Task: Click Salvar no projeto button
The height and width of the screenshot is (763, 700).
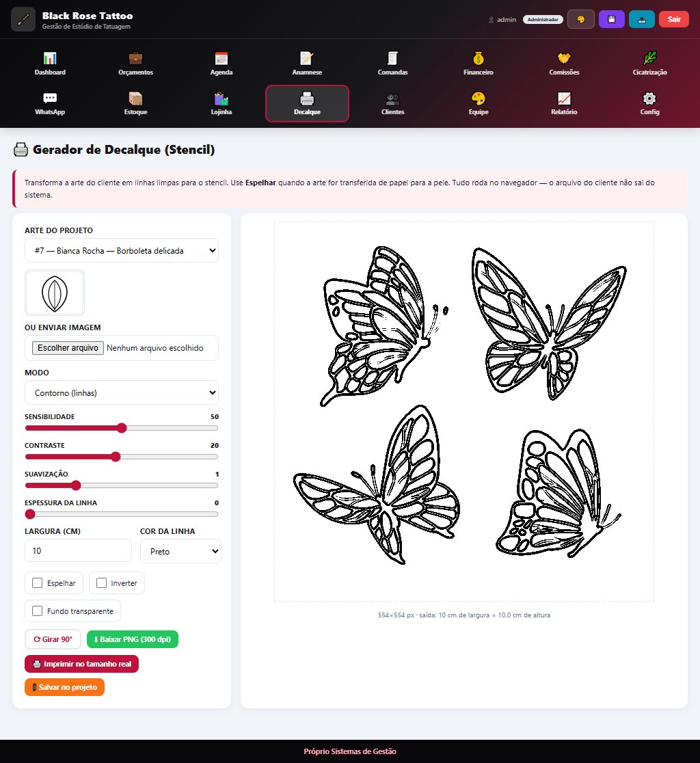Action: click(65, 687)
